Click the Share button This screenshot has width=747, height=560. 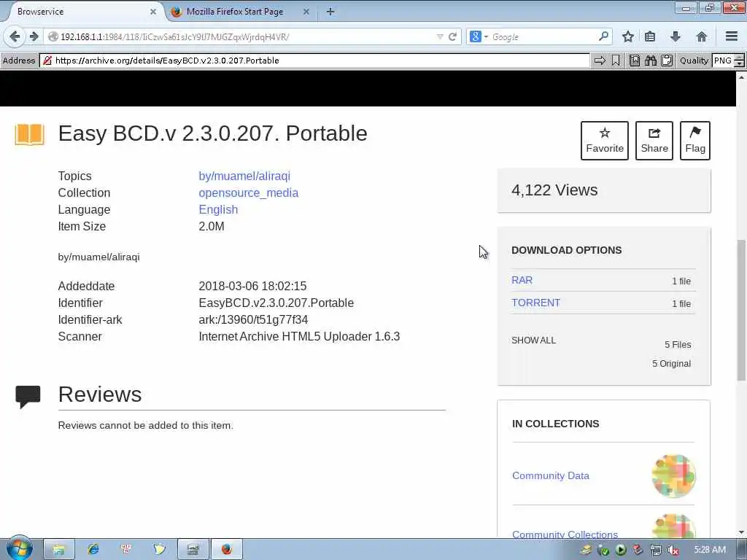point(654,141)
